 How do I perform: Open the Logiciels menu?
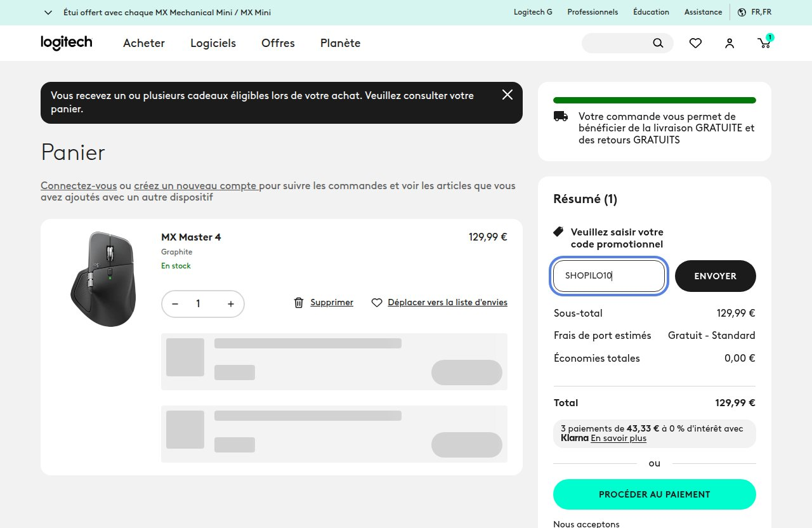tap(213, 43)
